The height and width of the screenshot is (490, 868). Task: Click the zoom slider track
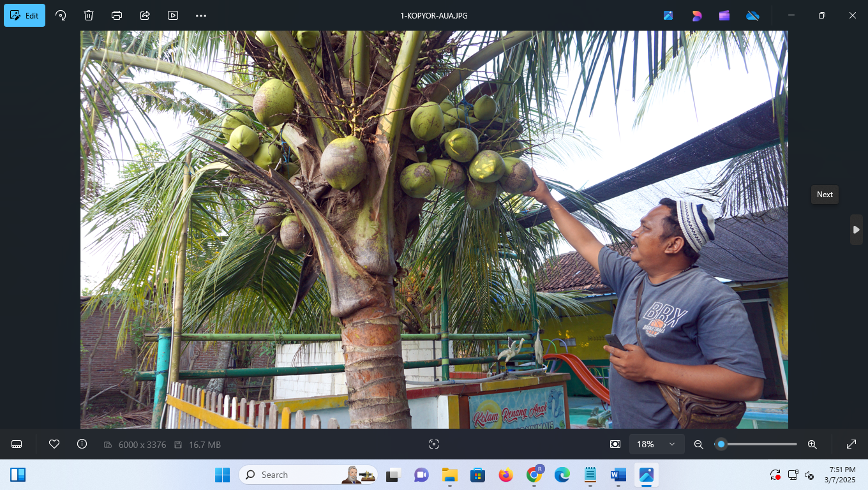coord(756,444)
